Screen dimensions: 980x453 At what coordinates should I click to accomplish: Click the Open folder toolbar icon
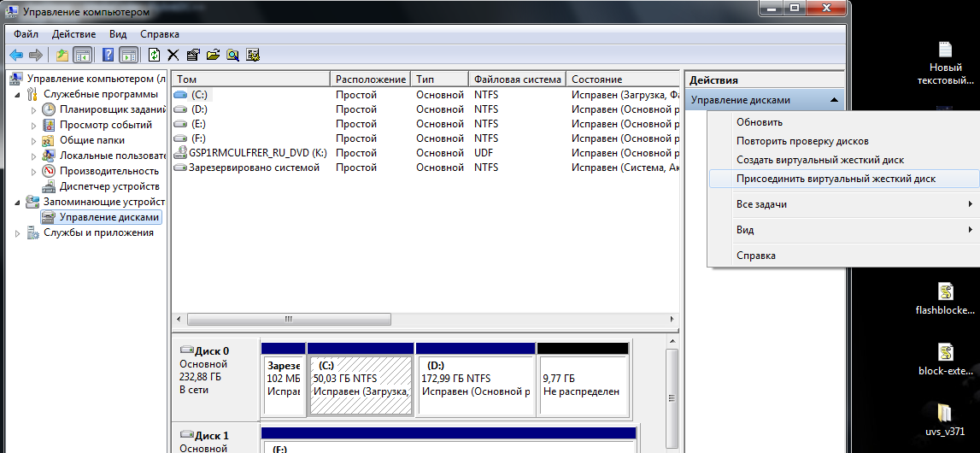(213, 55)
